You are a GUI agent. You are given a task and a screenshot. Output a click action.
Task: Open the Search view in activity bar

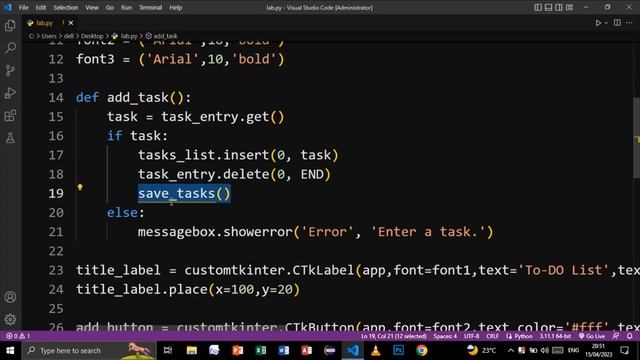(10, 48)
